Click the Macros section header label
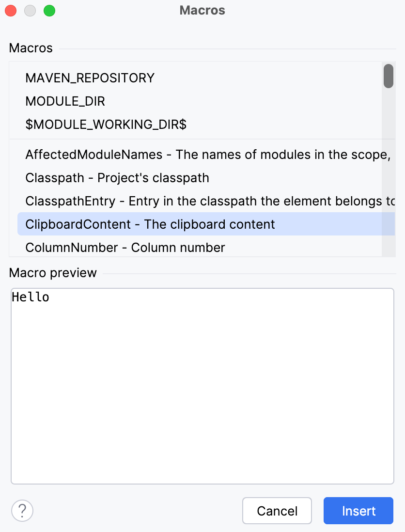Image resolution: width=405 pixels, height=532 pixels. tap(31, 48)
